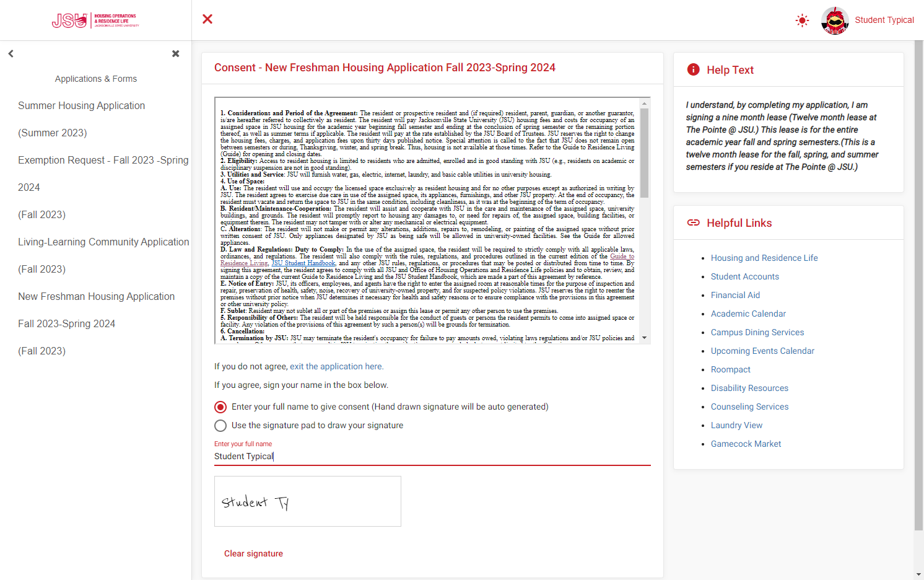Collapse sidebar with the back chevron
The image size is (924, 580).
point(11,54)
